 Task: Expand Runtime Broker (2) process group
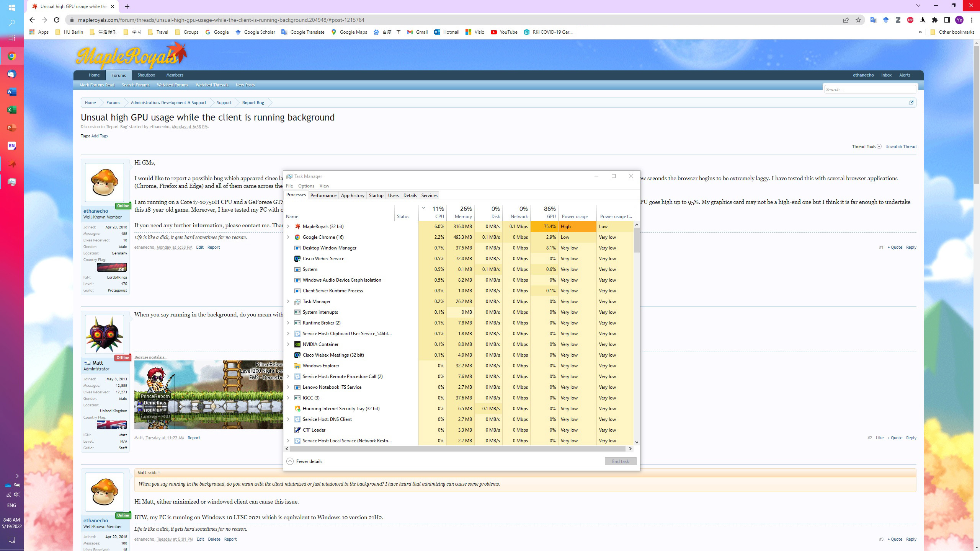pos(288,323)
